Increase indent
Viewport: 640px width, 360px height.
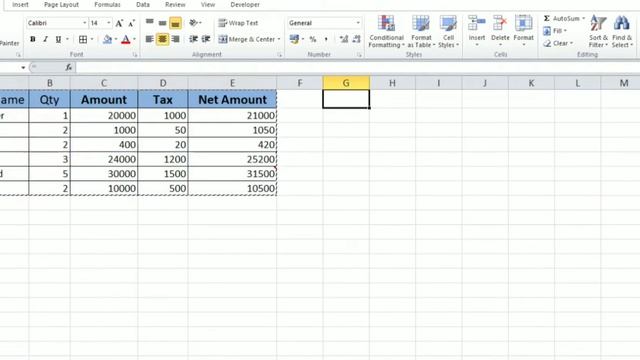tap(206, 39)
